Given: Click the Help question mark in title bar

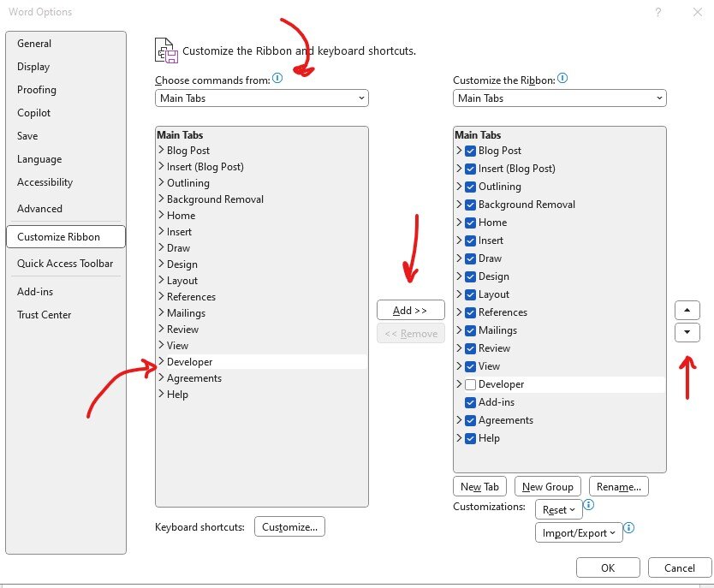Looking at the screenshot, I should (658, 12).
